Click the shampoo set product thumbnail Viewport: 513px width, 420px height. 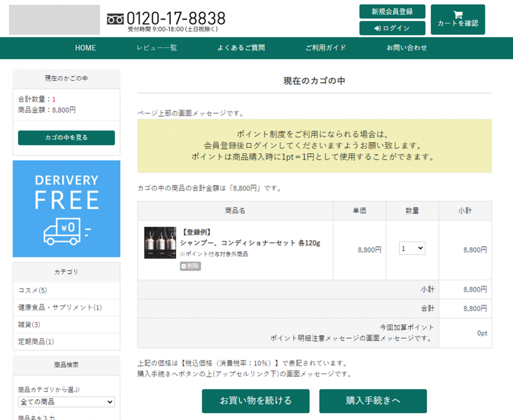pos(160,243)
